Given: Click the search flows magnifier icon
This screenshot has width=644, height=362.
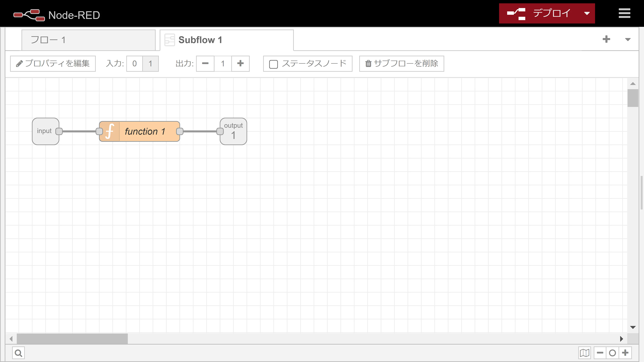Looking at the screenshot, I should point(18,353).
